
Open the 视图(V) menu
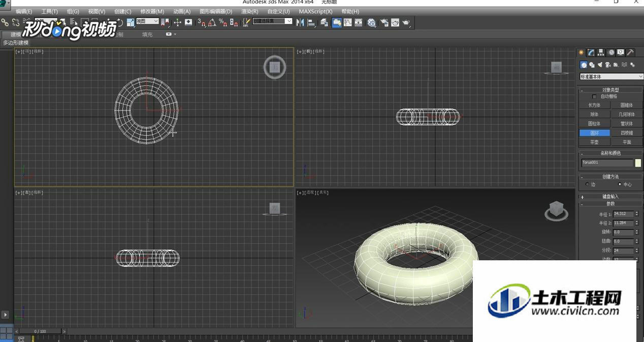pyautogui.click(x=96, y=11)
